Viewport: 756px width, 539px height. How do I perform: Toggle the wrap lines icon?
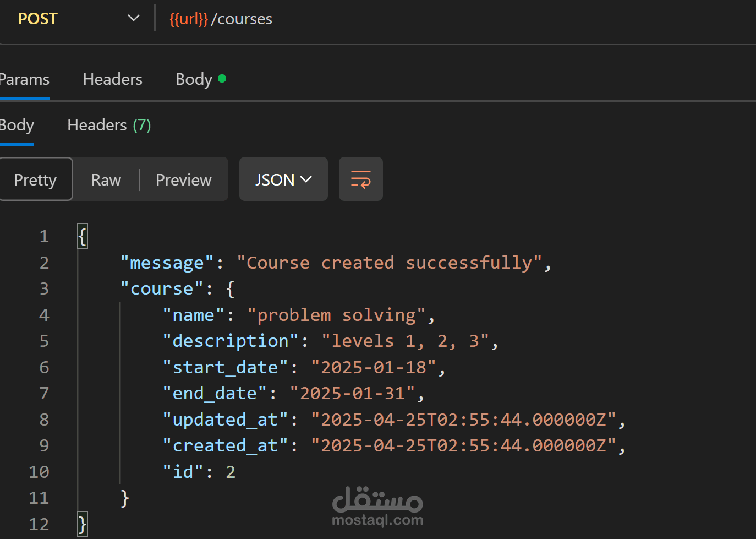click(360, 179)
